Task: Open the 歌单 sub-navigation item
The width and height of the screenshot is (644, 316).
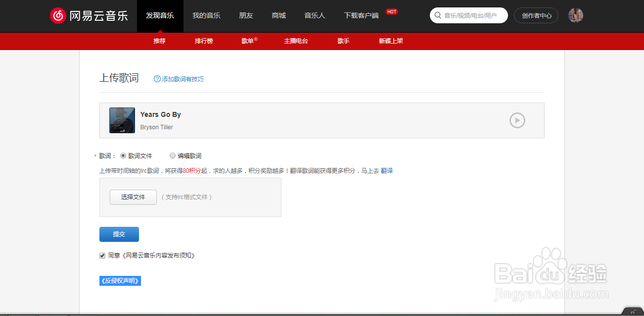Action: 249,41
